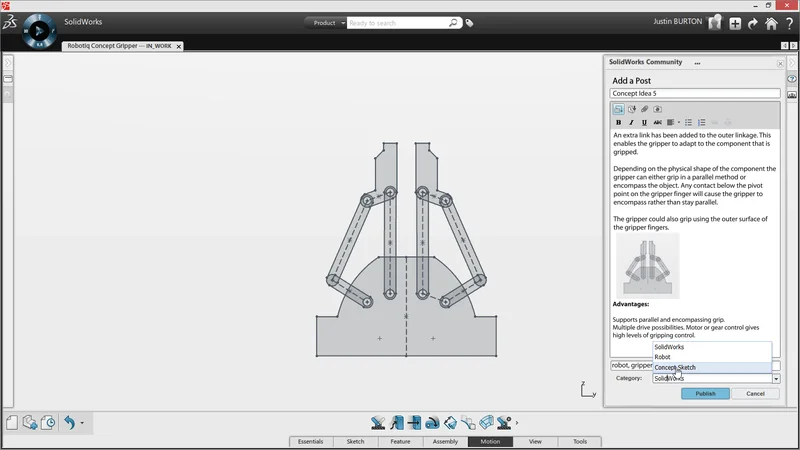
Task: Click the Share arrow icon in top bar
Action: (x=753, y=23)
